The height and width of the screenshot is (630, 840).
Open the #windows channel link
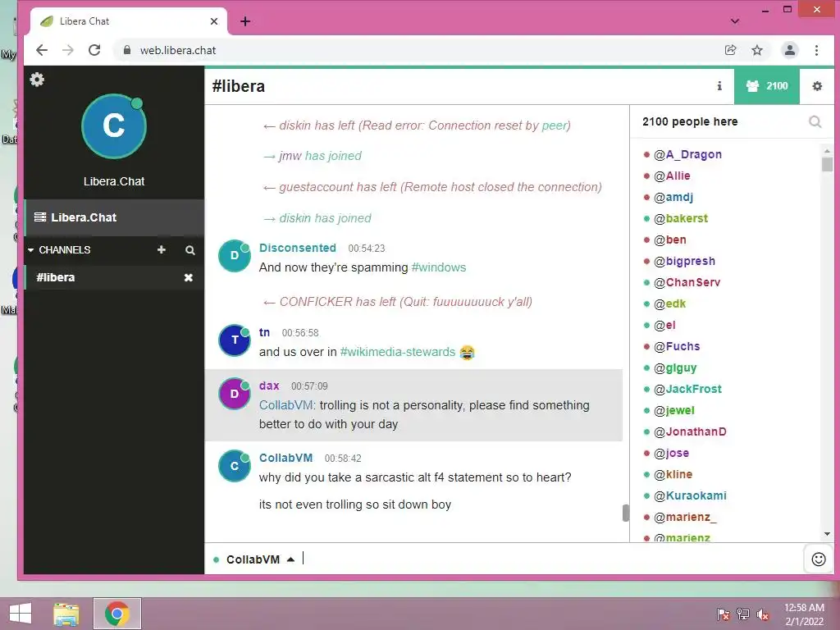(x=438, y=267)
